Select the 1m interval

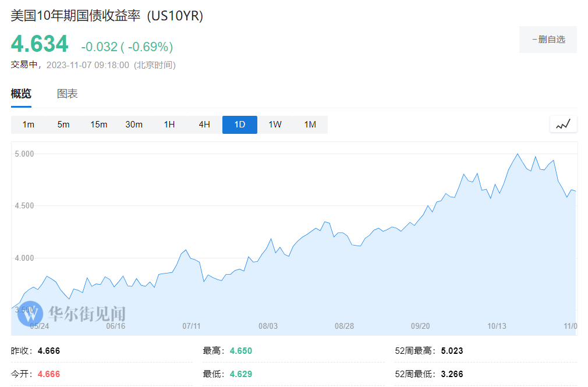tap(29, 125)
